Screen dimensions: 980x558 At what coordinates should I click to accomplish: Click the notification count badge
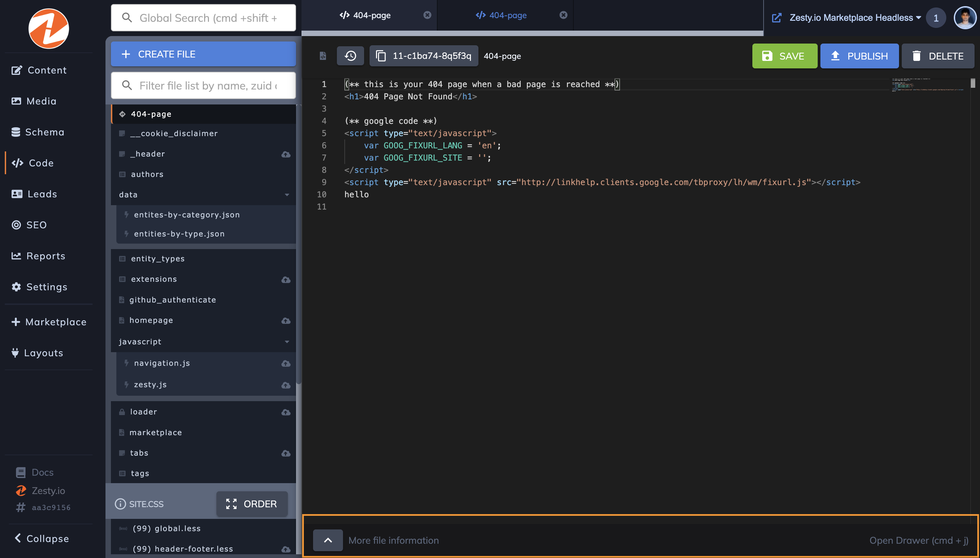coord(936,18)
